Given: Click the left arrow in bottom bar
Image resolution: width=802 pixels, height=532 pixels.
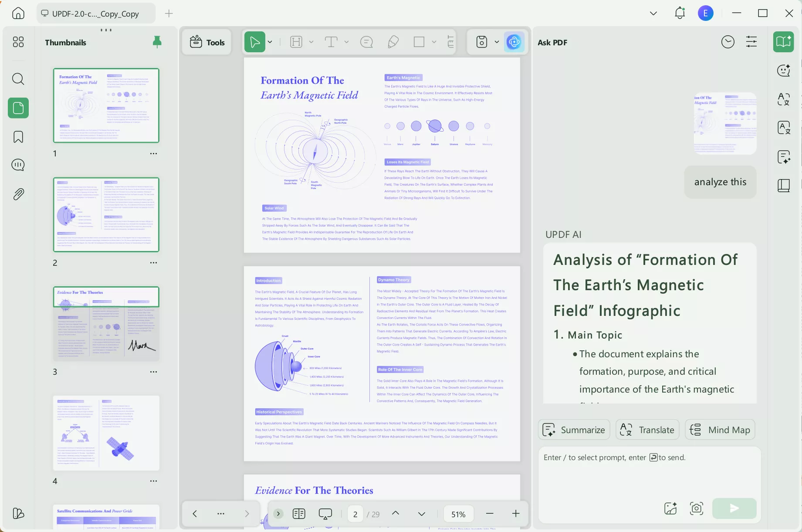Looking at the screenshot, I should (x=195, y=514).
